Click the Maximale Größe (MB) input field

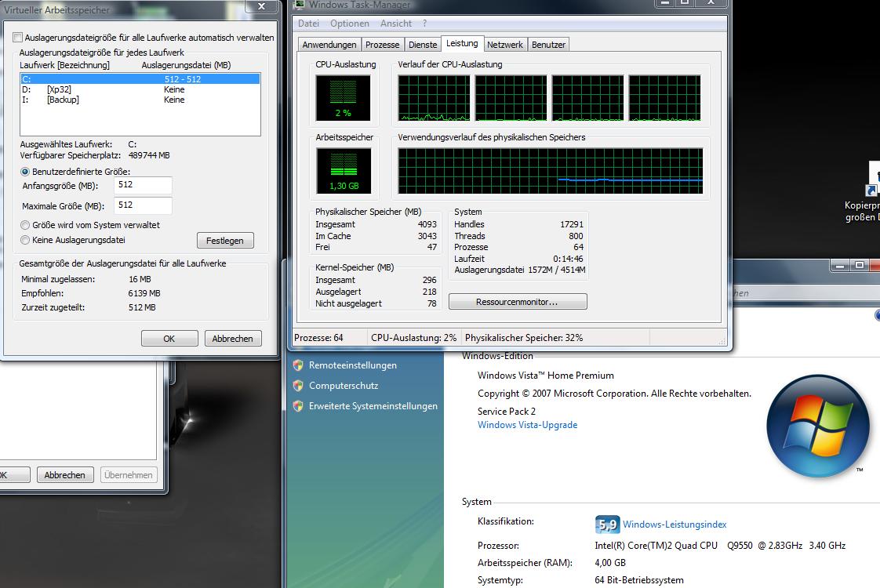pyautogui.click(x=143, y=205)
